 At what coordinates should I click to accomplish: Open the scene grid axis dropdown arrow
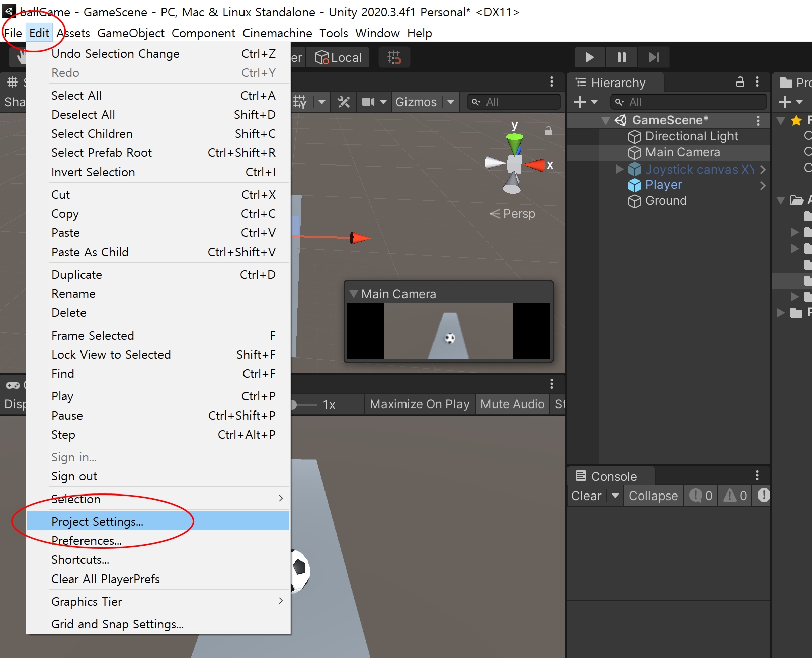pyautogui.click(x=322, y=102)
